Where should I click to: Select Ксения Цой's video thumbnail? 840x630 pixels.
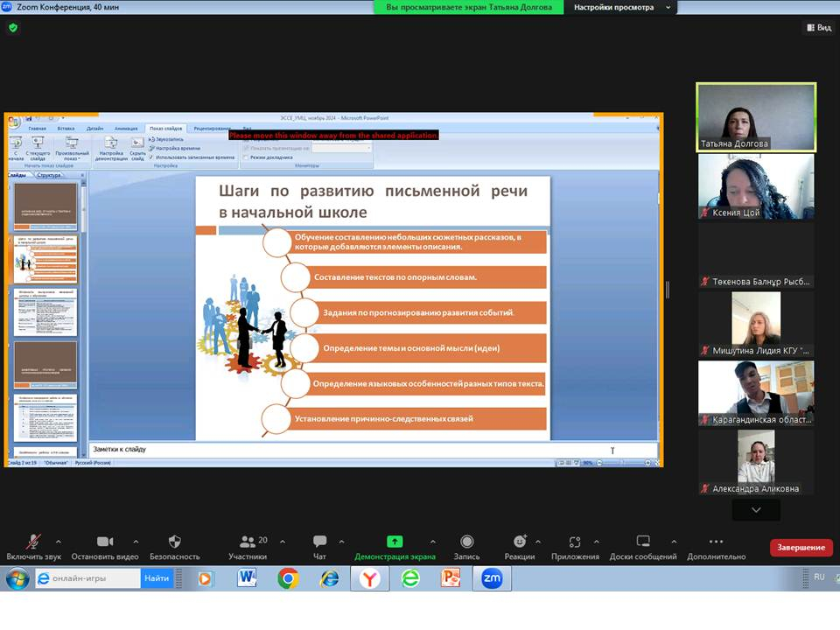coord(756,186)
